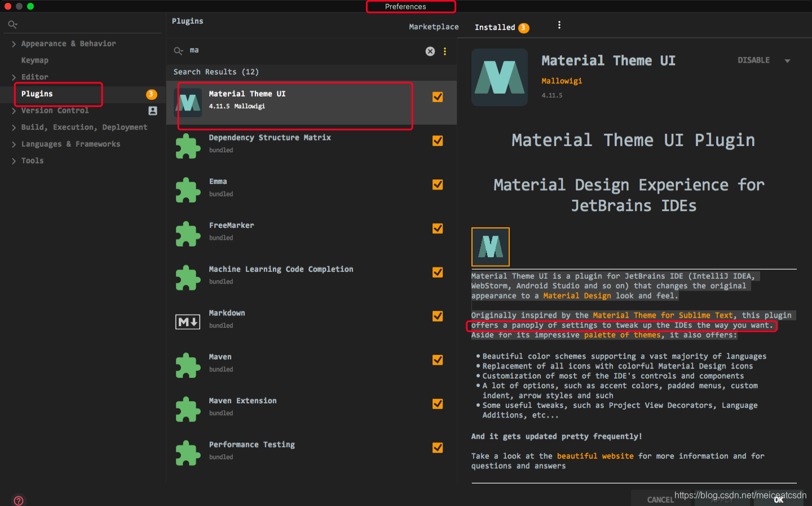The width and height of the screenshot is (812, 506).
Task: Toggle the Performance Testing plugin checkbox
Action: [x=438, y=448]
